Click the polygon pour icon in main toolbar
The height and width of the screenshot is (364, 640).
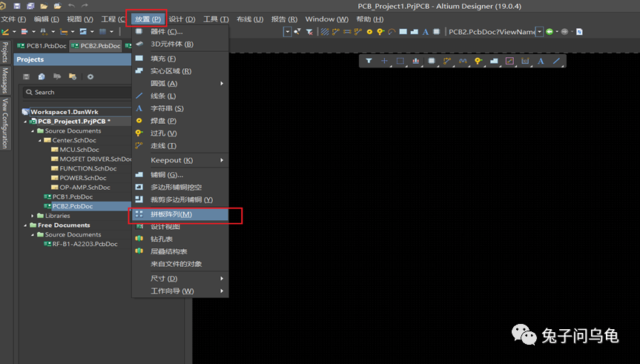(414, 31)
